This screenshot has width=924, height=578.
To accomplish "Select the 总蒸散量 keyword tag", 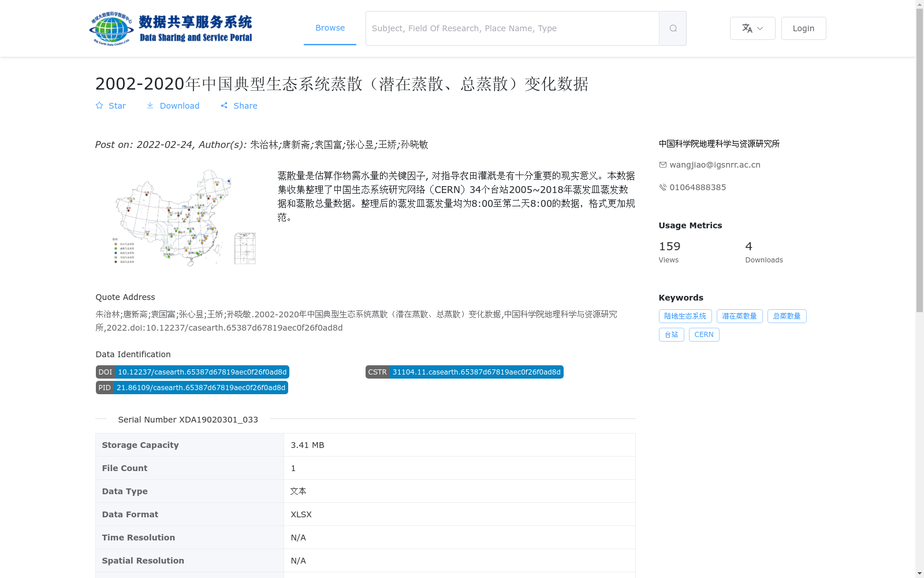I will (787, 316).
